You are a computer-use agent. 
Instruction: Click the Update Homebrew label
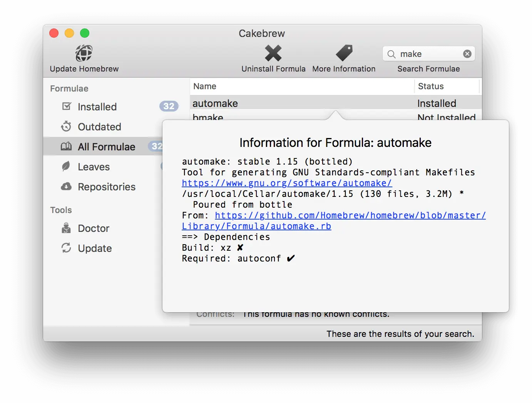point(84,69)
